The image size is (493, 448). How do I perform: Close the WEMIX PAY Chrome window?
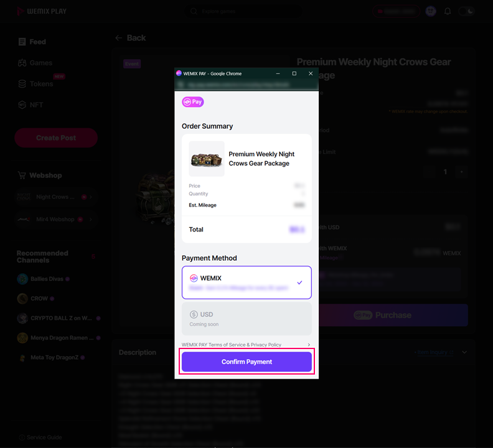[311, 73]
